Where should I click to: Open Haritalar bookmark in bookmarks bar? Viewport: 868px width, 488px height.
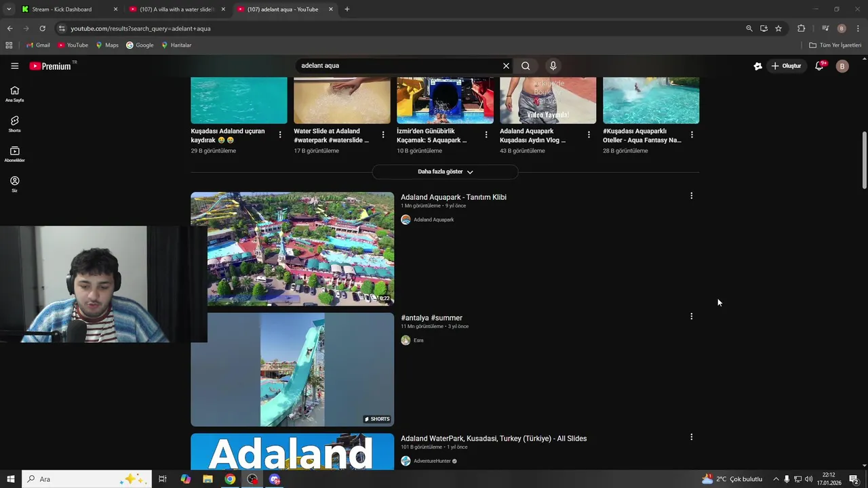click(x=176, y=45)
